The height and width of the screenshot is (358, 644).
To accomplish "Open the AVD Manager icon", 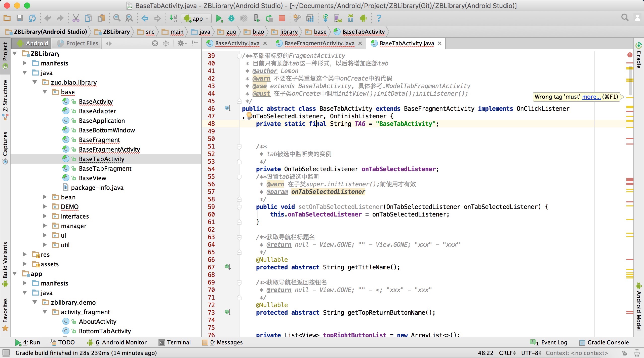I will (x=338, y=18).
